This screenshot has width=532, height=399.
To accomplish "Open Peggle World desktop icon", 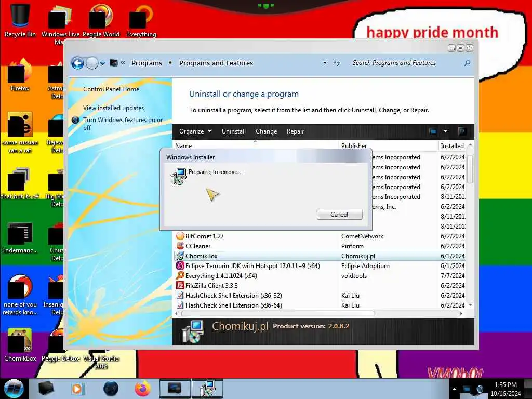I will click(101, 20).
